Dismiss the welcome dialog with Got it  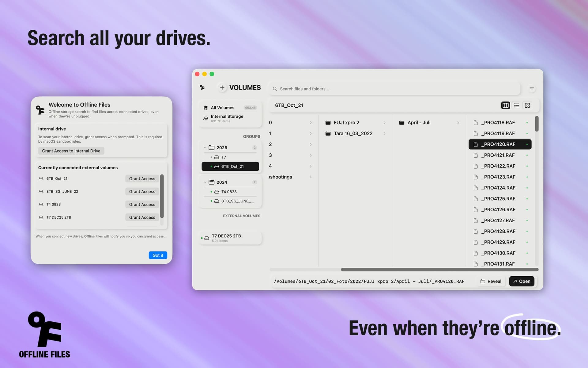pyautogui.click(x=158, y=255)
